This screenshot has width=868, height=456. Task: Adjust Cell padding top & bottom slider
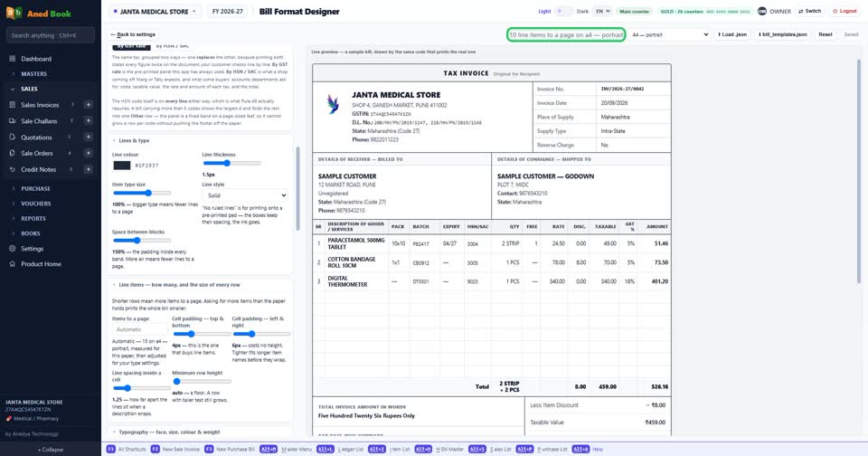click(201, 334)
